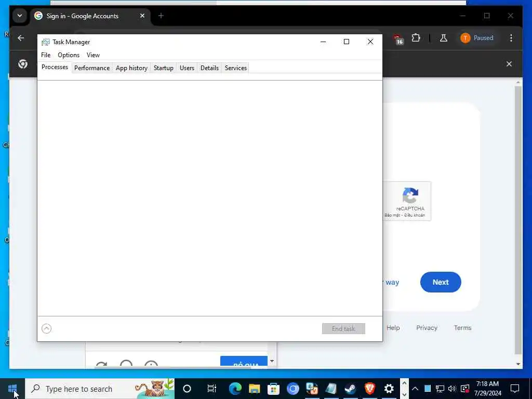Close the Task Manager window
Viewport: 532px width, 399px height.
point(370,42)
